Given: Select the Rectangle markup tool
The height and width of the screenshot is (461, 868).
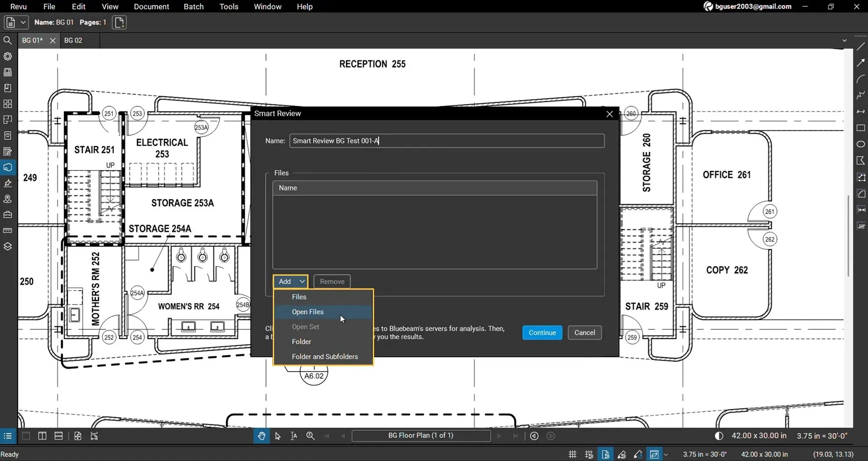Looking at the screenshot, I should pyautogui.click(x=861, y=128).
